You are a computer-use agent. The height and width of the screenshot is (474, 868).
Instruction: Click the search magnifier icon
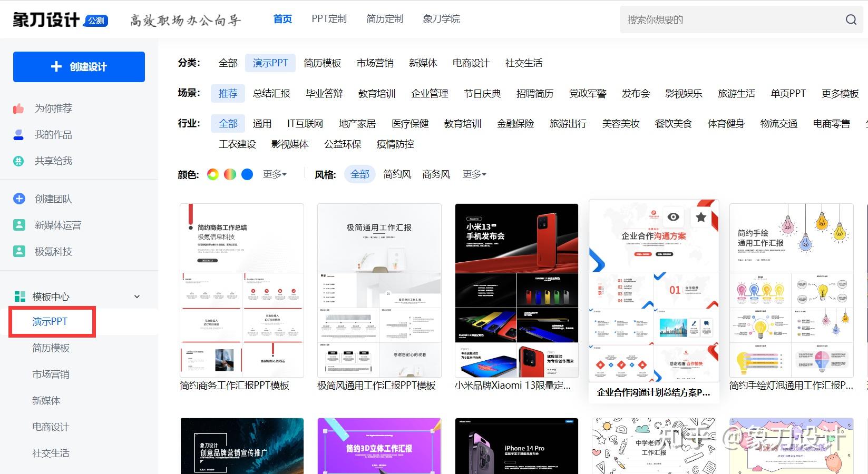(851, 19)
